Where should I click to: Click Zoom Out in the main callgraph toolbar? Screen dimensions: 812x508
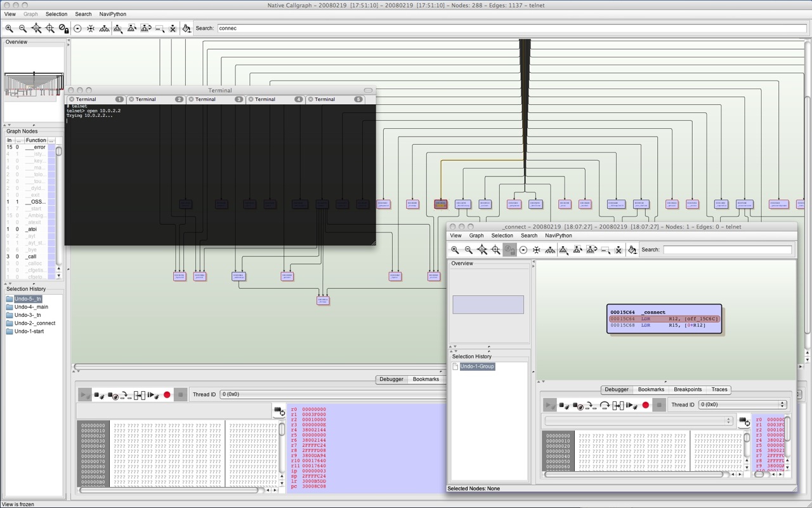tap(23, 28)
